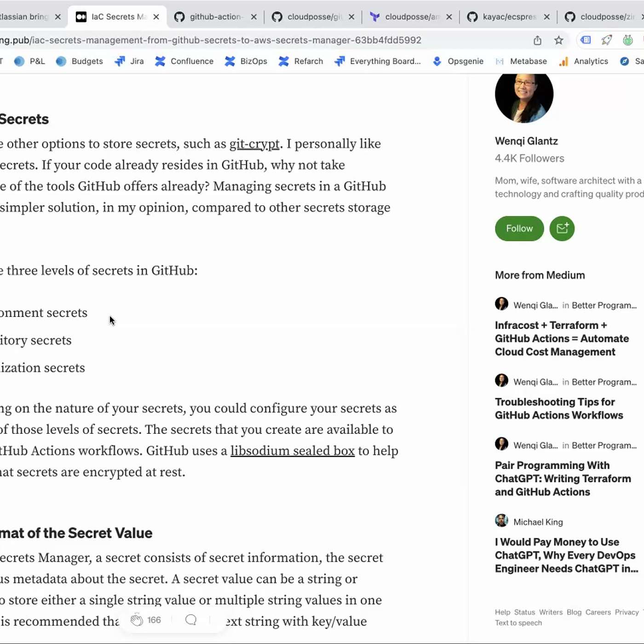Open the Opsgenie bookmark
The height and width of the screenshot is (644, 644).
[458, 61]
